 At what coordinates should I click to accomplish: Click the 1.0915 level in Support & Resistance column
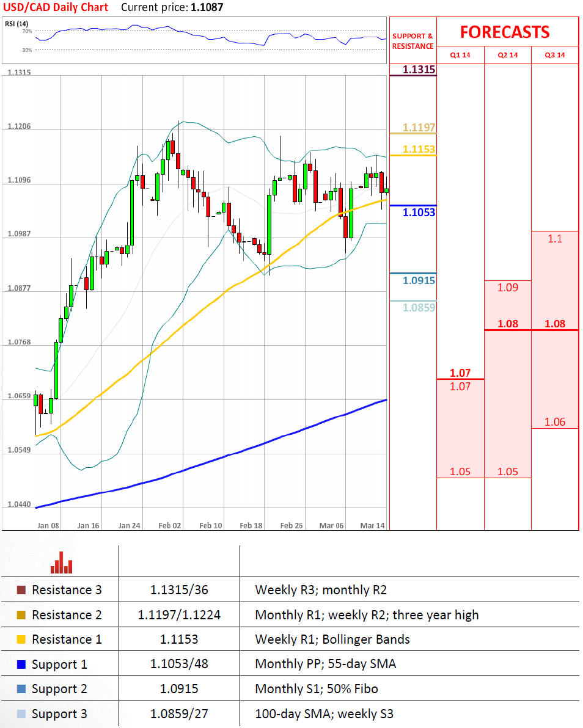(x=419, y=280)
